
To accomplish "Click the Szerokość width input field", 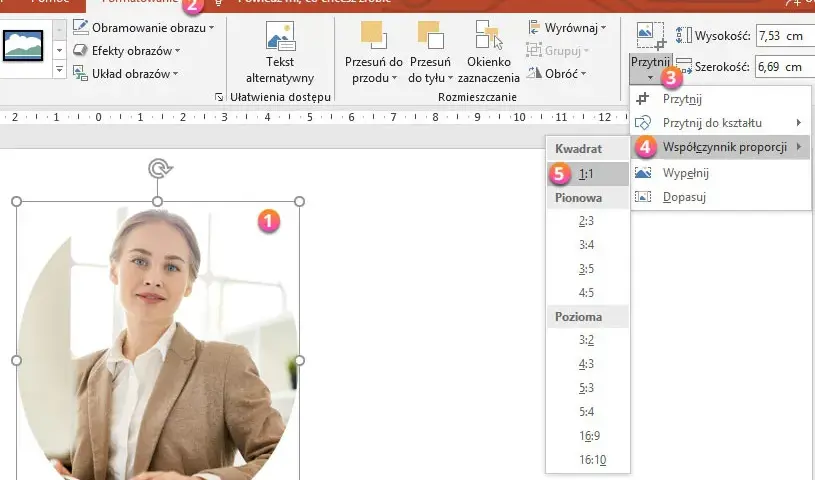I will pos(785,67).
